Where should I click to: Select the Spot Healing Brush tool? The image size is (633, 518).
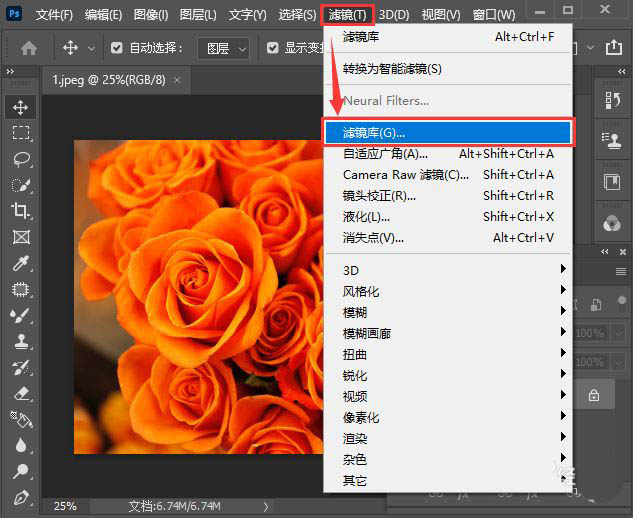pos(21,289)
